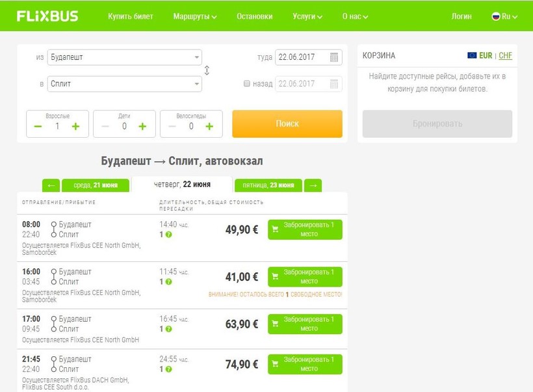Screen dimensions: 533x392
Task: Add a child with plus icon
Action: pos(142,127)
